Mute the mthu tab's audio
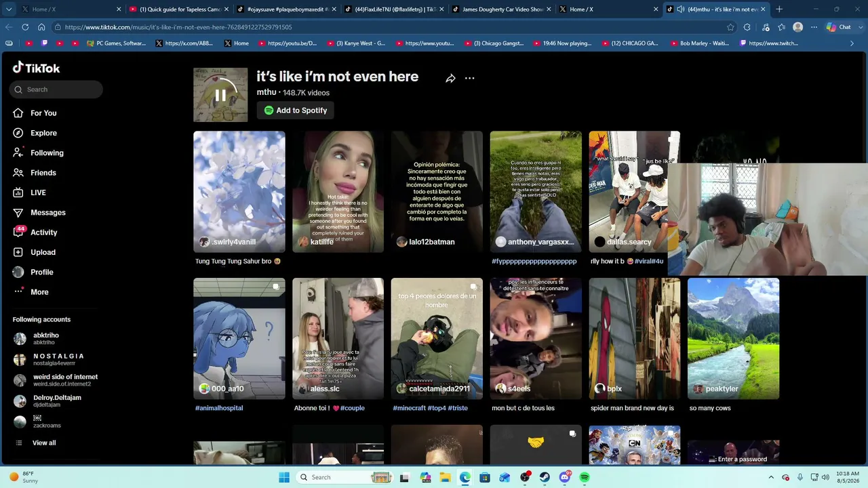 tap(681, 9)
